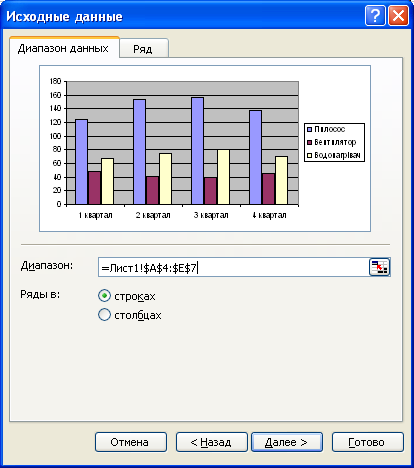Click the 180 value on the axis

(56, 81)
